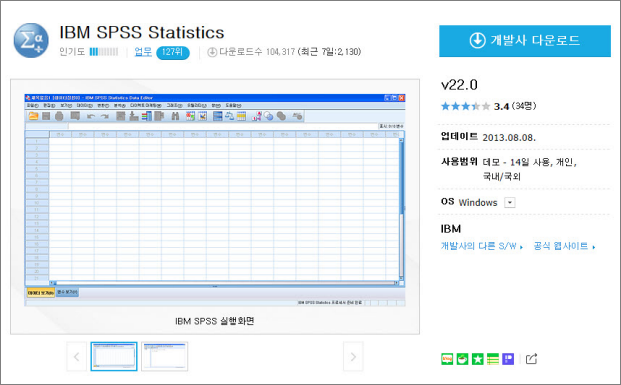Open the 업무 category link
Viewport: 621px width, 385px height.
pos(143,51)
